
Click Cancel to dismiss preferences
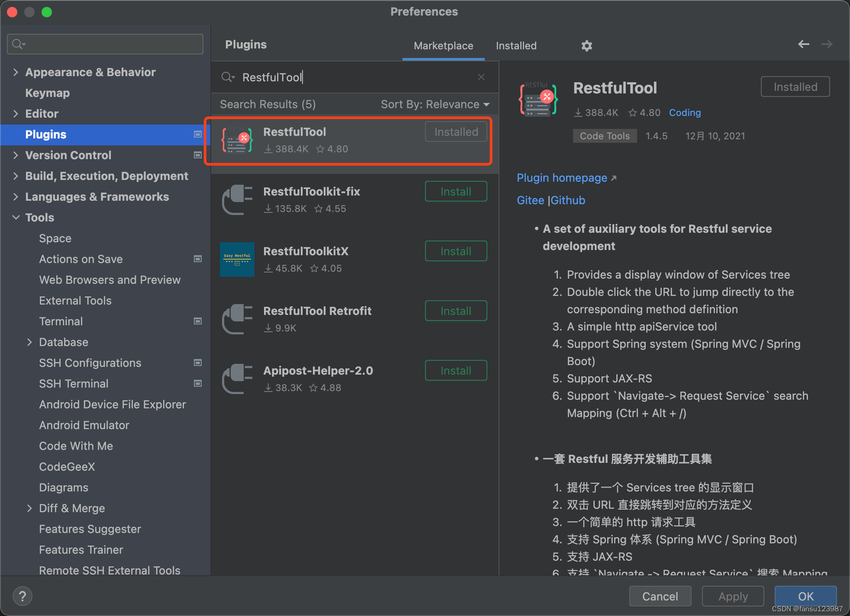tap(660, 596)
